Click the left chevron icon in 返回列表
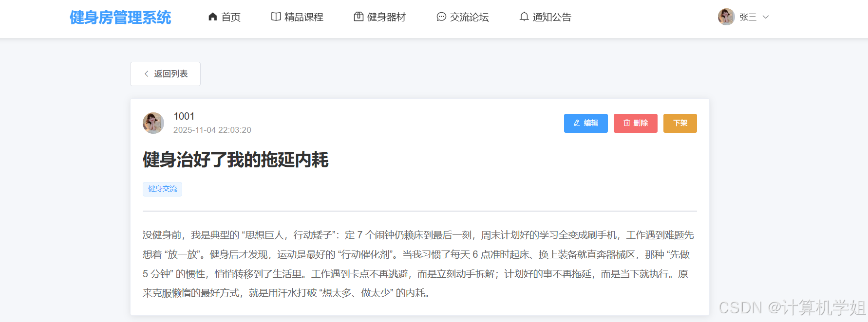The width and height of the screenshot is (868, 322). click(x=146, y=74)
